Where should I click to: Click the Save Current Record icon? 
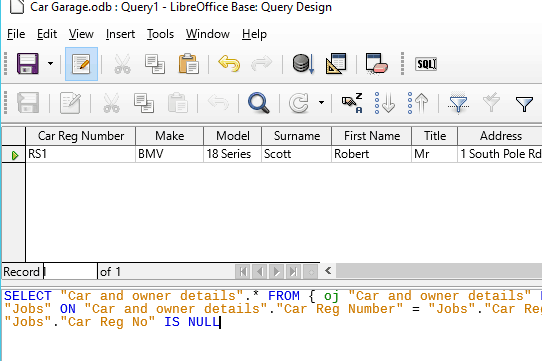pyautogui.click(x=28, y=103)
